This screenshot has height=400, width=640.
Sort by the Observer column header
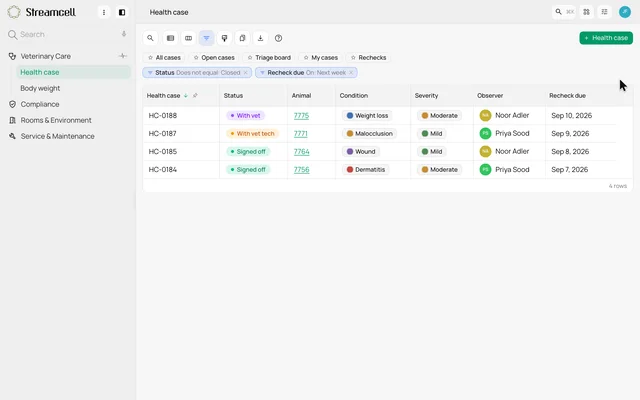[490, 96]
